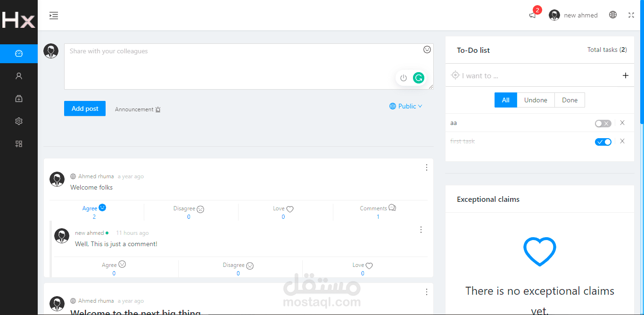Select the Undone filter tab
Image resolution: width=644 pixels, height=315 pixels.
pos(536,100)
